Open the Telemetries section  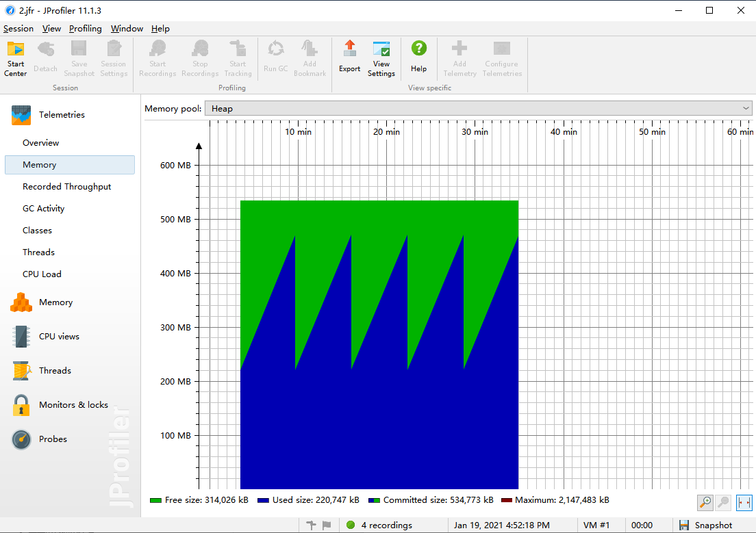click(62, 115)
